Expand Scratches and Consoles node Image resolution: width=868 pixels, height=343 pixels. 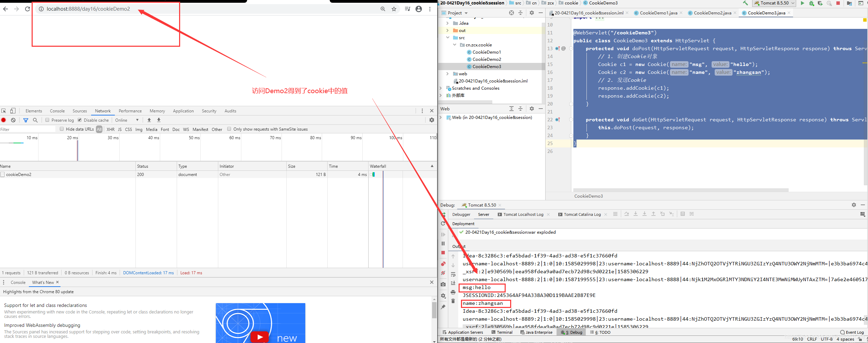(441, 88)
